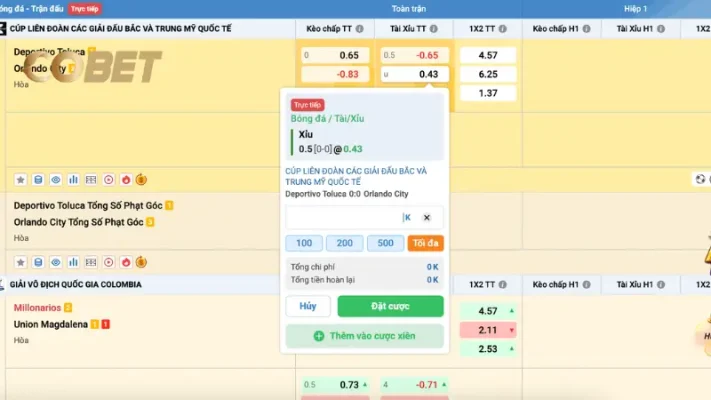The height and width of the screenshot is (400, 711).
Task: Click the Trực tiếp live badge in top bar
Action: (85, 9)
